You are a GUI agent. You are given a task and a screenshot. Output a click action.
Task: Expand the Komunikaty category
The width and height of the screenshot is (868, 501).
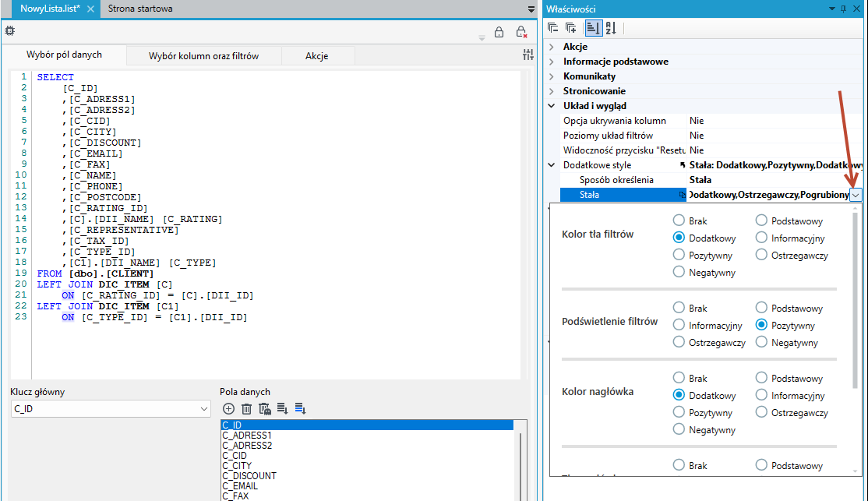point(552,76)
